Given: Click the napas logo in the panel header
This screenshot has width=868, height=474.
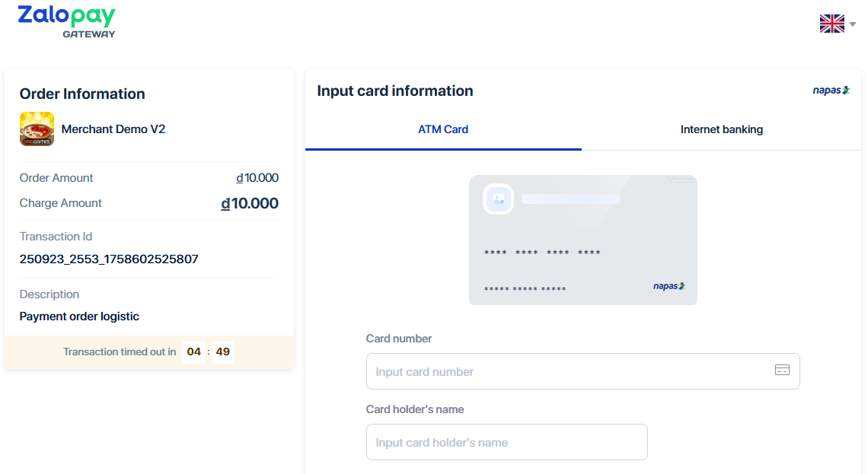Looking at the screenshot, I should 831,91.
